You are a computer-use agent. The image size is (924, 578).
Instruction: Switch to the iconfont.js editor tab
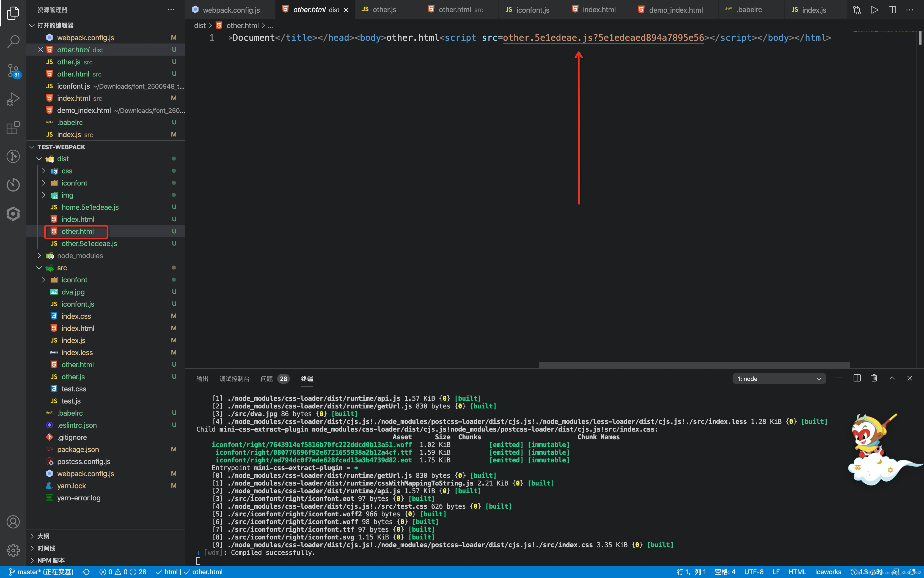coord(532,10)
